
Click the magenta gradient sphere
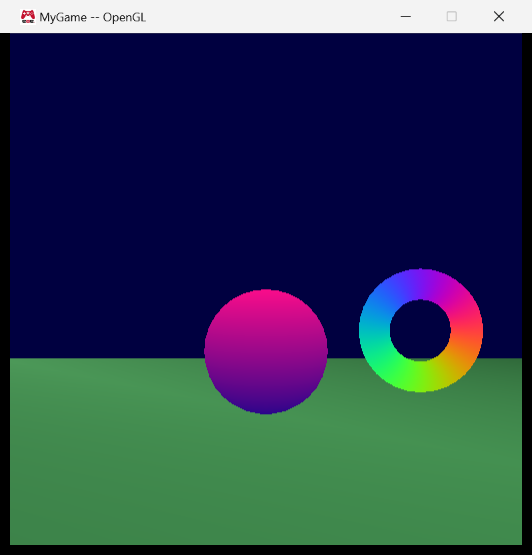point(266,351)
